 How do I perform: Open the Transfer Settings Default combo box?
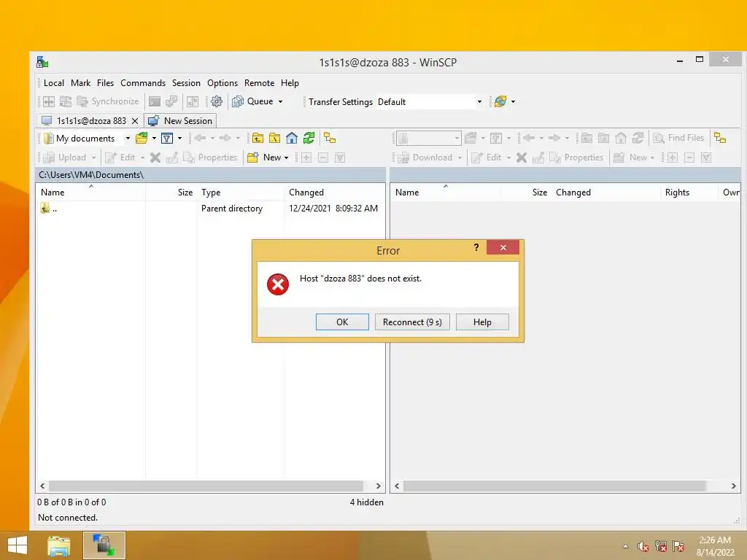tap(430, 102)
